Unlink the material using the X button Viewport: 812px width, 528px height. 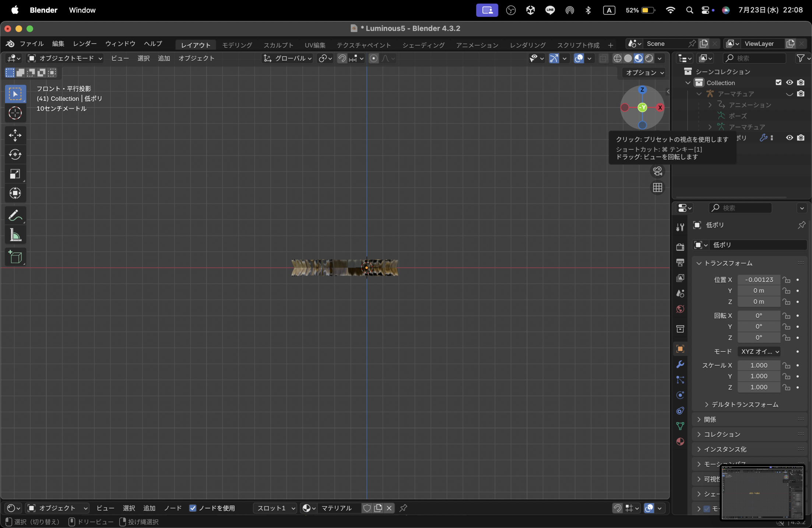click(x=389, y=508)
